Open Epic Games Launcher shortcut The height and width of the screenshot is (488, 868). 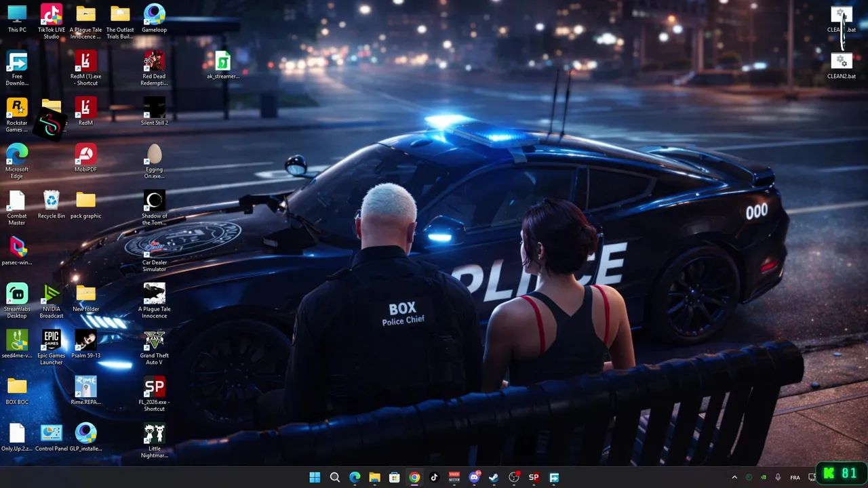pos(52,348)
